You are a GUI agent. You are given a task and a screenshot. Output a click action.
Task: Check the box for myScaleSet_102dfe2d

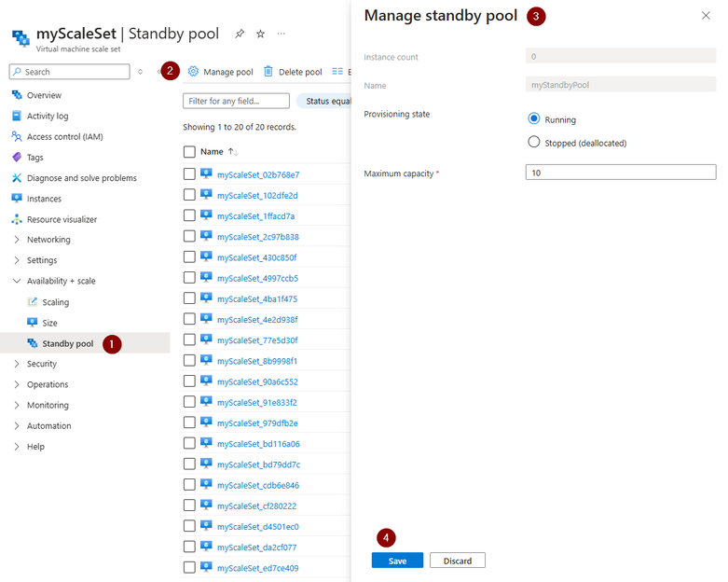tap(189, 195)
